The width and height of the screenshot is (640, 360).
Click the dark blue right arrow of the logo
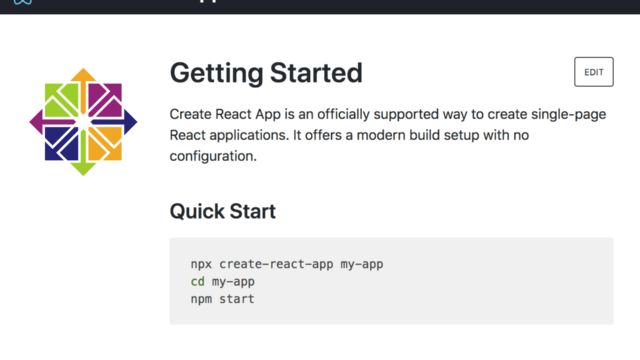116,122
